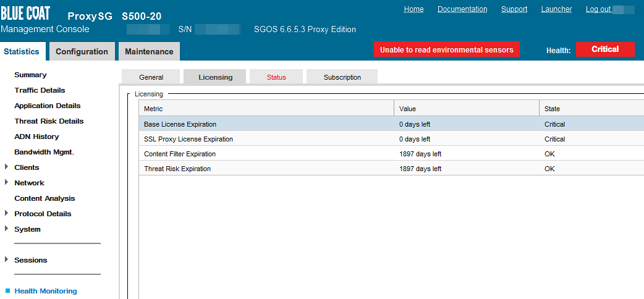The width and height of the screenshot is (644, 299).
Task: Click the Log out link
Action: pyautogui.click(x=598, y=9)
